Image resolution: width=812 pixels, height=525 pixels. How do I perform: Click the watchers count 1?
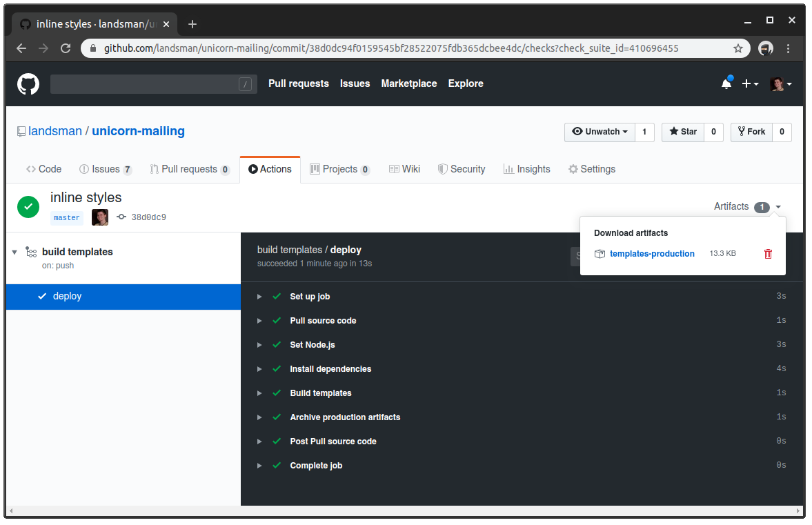pyautogui.click(x=645, y=132)
